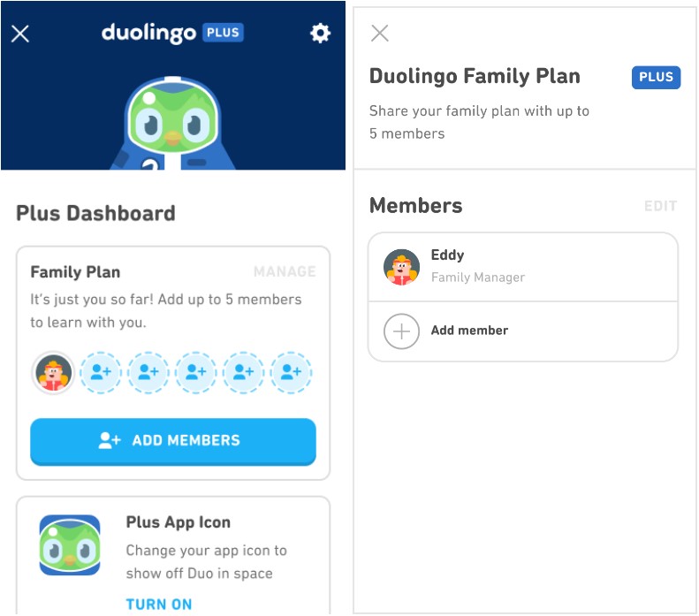Viewport: 699px width, 616px height.
Task: Open settings via the gear icon
Action: pyautogui.click(x=320, y=34)
